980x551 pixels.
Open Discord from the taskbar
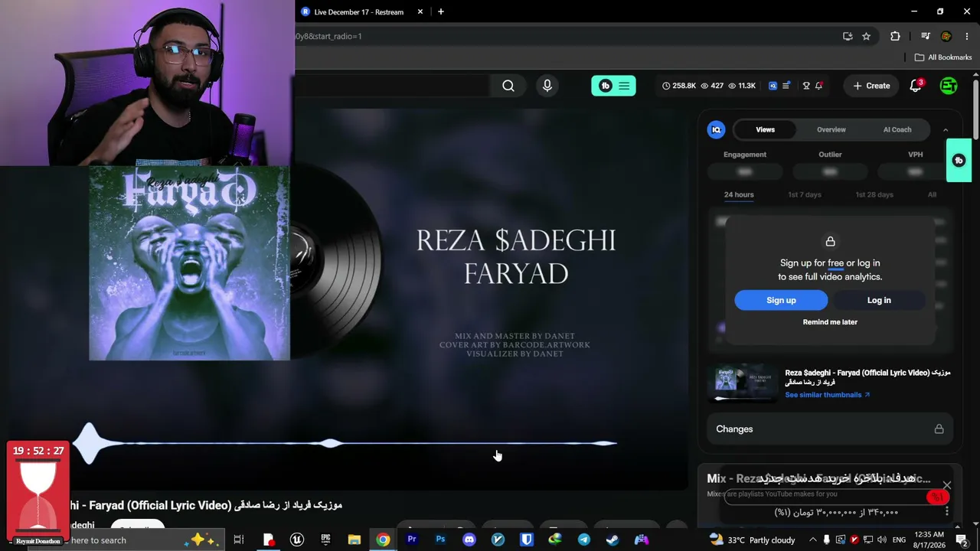[469, 540]
